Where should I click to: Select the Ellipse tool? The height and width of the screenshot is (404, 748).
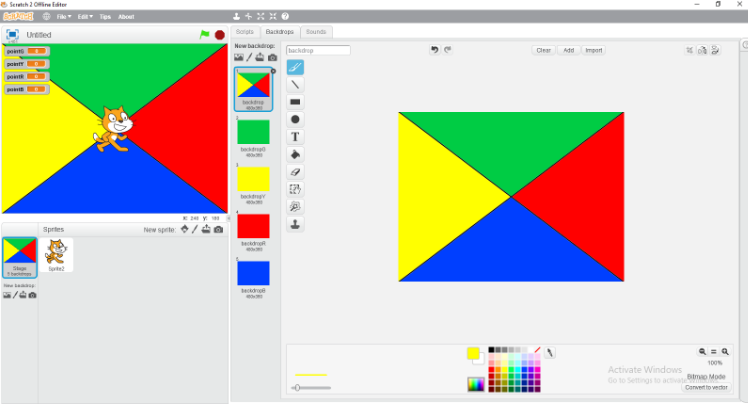(x=295, y=119)
